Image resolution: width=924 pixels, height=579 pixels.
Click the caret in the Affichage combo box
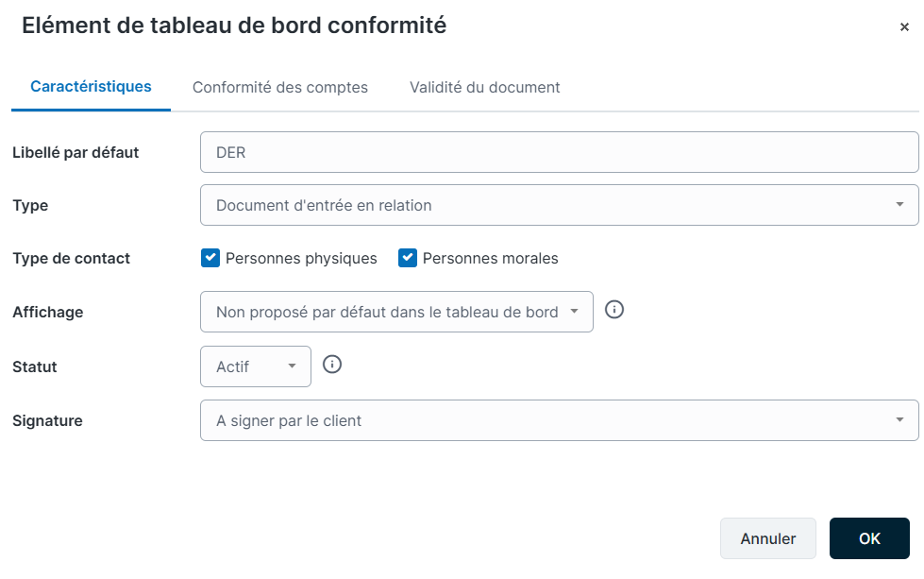coord(574,312)
